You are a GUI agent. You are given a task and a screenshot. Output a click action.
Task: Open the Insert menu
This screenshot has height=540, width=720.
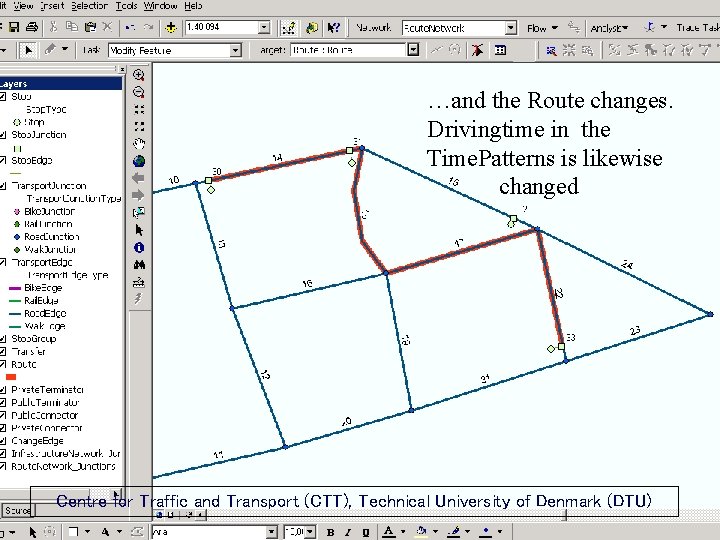point(52,6)
